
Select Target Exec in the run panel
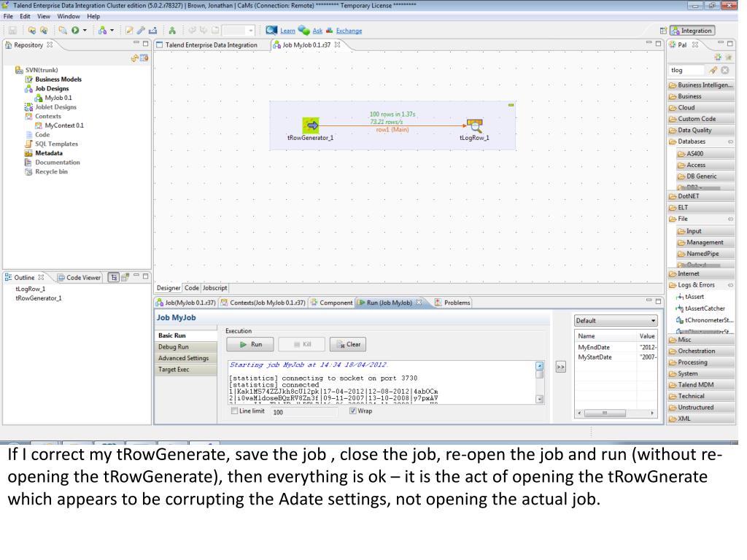point(186,370)
